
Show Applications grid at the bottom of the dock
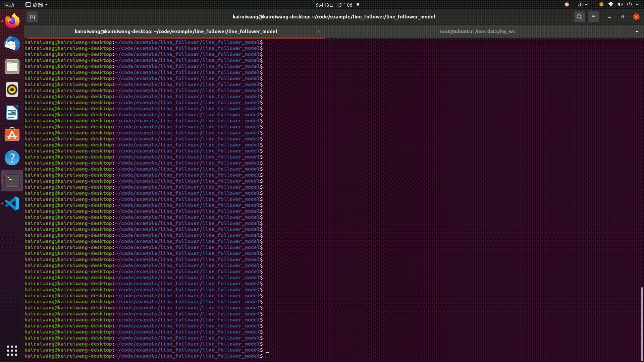tap(12, 350)
